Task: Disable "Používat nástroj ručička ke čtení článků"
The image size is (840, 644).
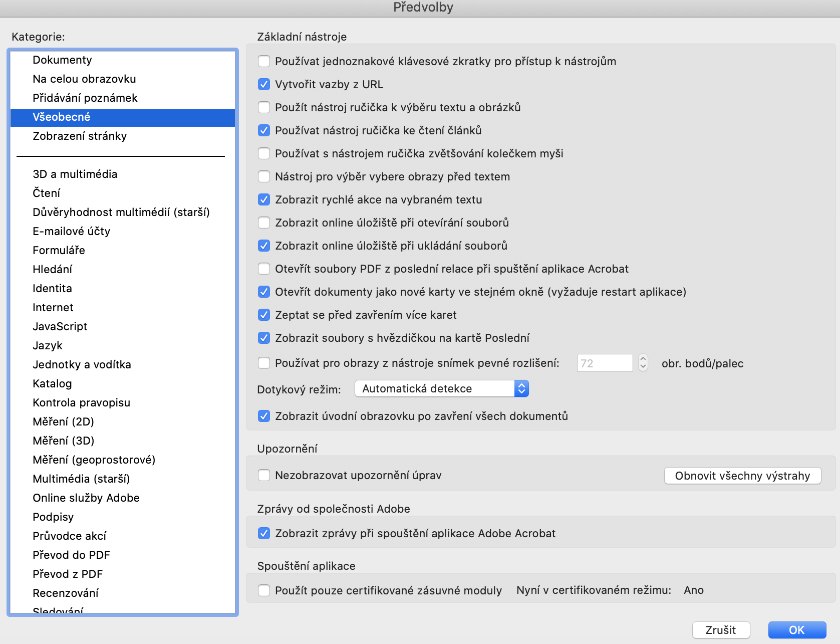Action: pyautogui.click(x=264, y=130)
